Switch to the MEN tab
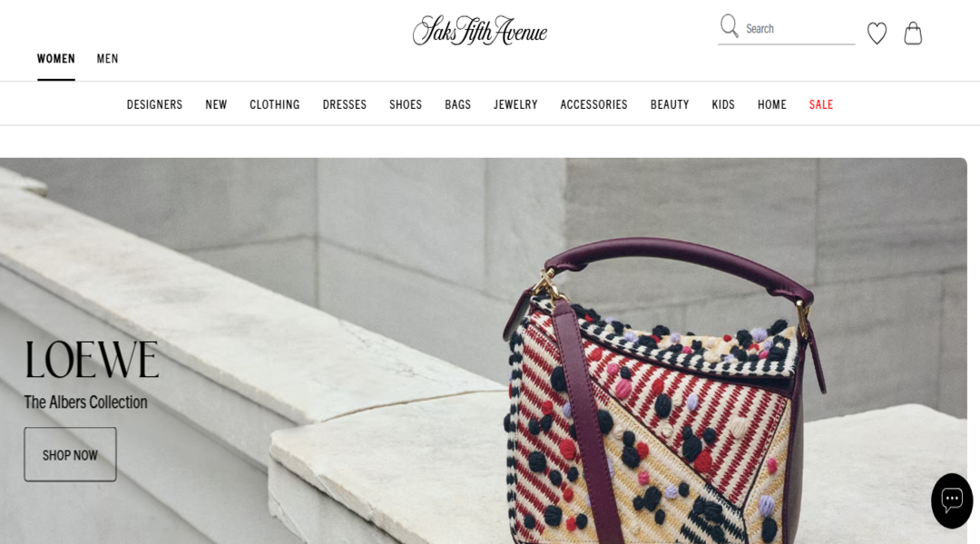This screenshot has height=544, width=980. [x=107, y=59]
